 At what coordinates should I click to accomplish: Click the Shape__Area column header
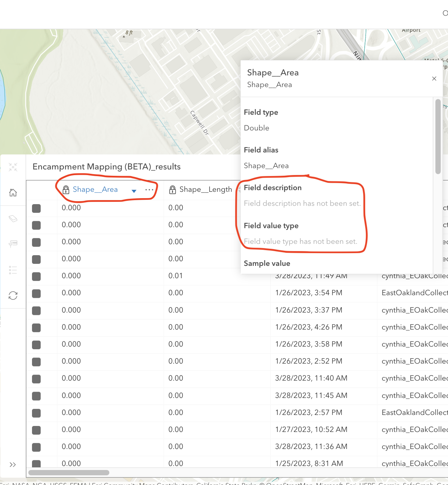click(95, 189)
